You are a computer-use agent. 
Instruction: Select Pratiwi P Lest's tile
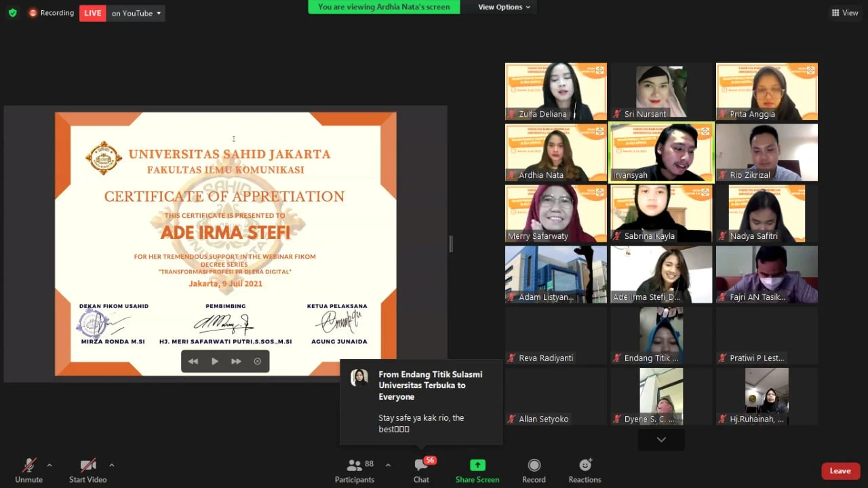[x=767, y=335]
